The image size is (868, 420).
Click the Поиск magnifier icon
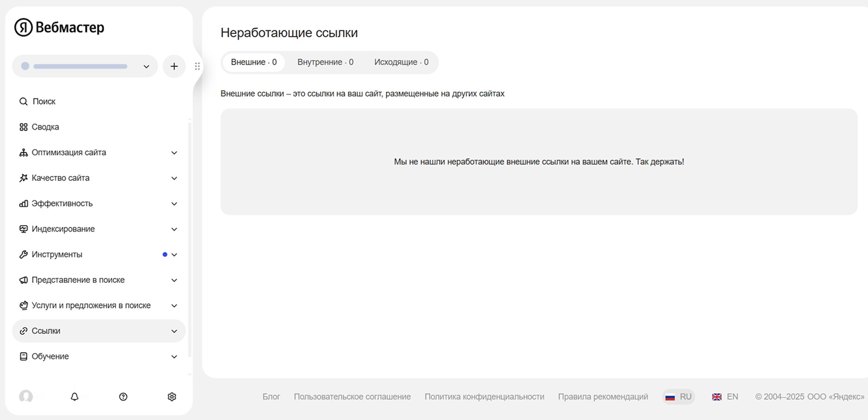pos(23,101)
